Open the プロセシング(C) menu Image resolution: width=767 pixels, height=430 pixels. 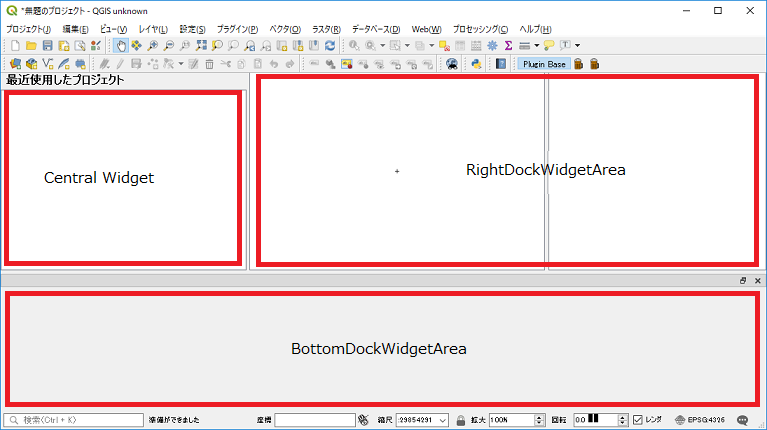(480, 29)
